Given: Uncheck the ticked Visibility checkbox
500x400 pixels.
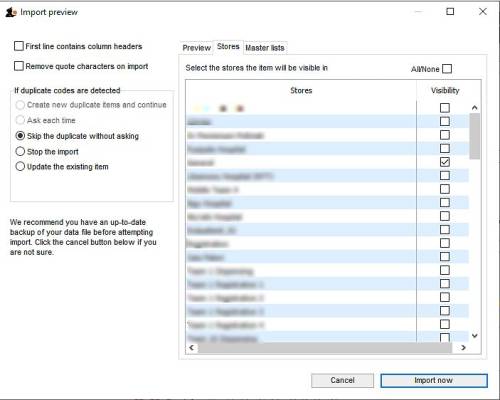Looking at the screenshot, I should [445, 162].
